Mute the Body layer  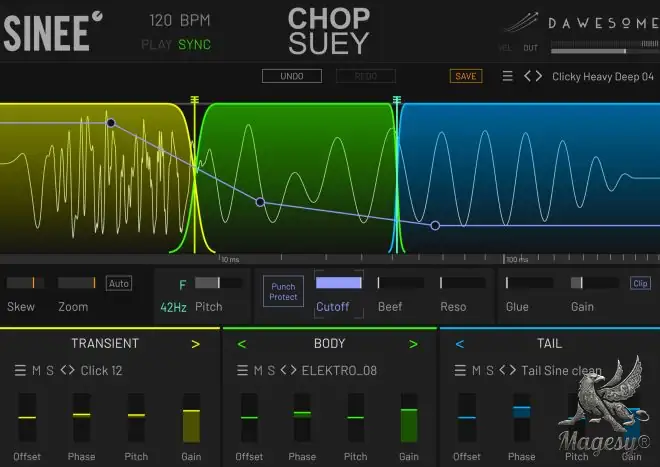click(258, 371)
